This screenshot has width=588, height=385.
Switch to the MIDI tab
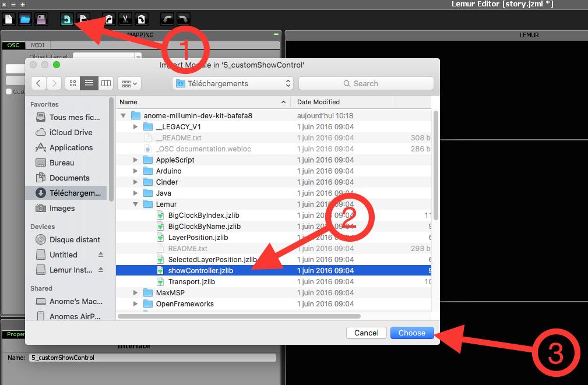point(37,45)
